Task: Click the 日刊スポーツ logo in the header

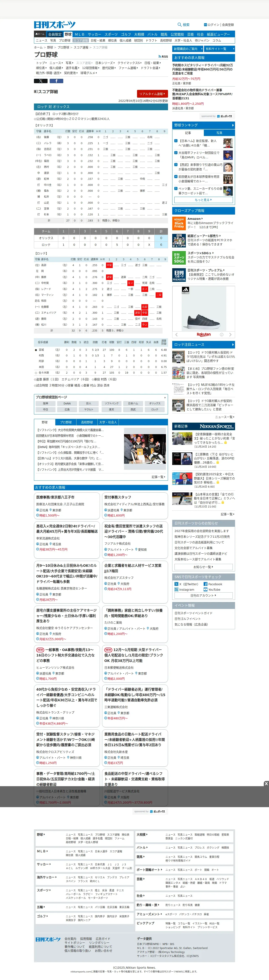Action: (x=55, y=25)
